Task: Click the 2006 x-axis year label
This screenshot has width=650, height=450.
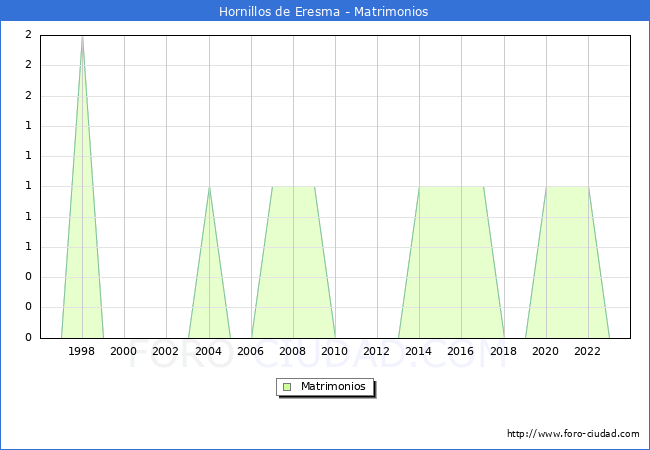Action: click(x=251, y=351)
